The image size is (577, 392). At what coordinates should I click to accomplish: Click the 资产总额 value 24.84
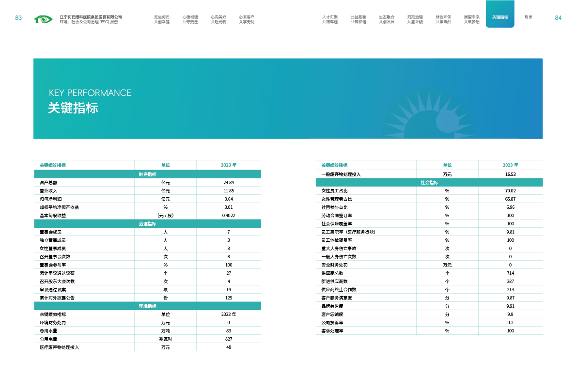(229, 183)
